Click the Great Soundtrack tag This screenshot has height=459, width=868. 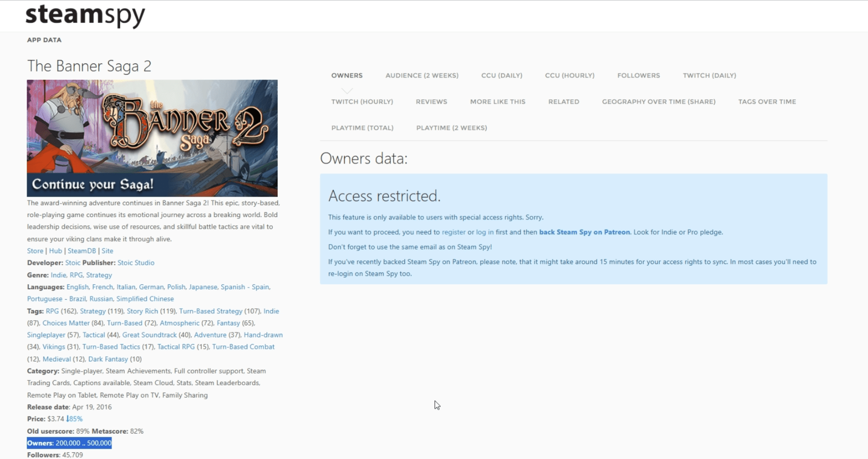pos(149,335)
